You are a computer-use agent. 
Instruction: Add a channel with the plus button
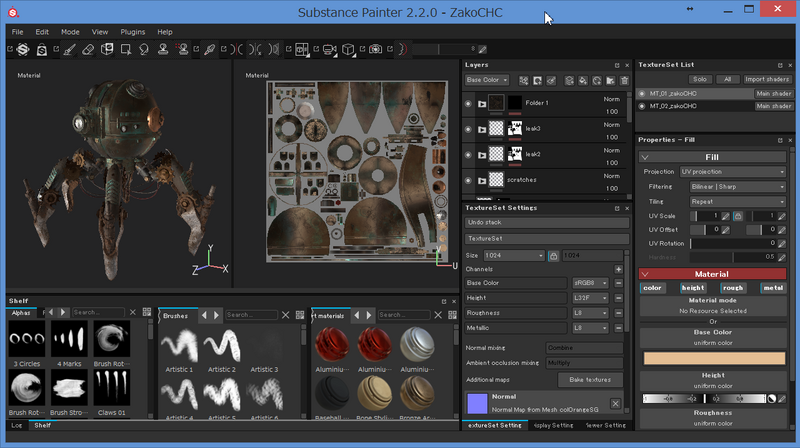[x=618, y=269]
